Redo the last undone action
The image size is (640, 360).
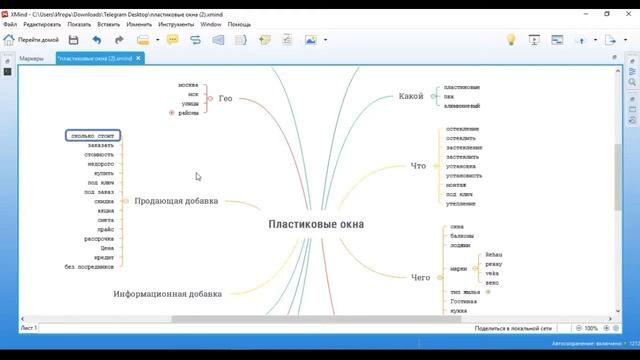click(x=119, y=40)
